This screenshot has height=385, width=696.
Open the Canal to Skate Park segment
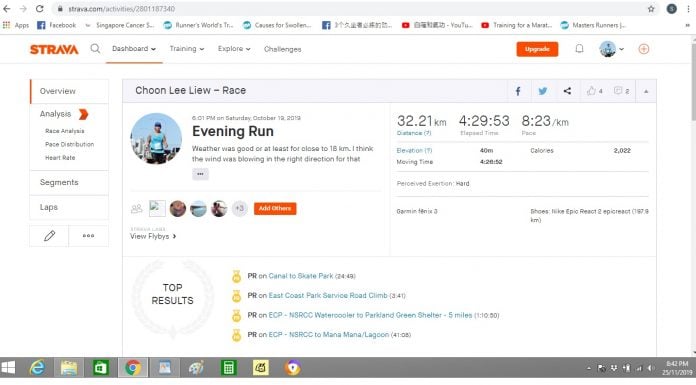pos(301,276)
